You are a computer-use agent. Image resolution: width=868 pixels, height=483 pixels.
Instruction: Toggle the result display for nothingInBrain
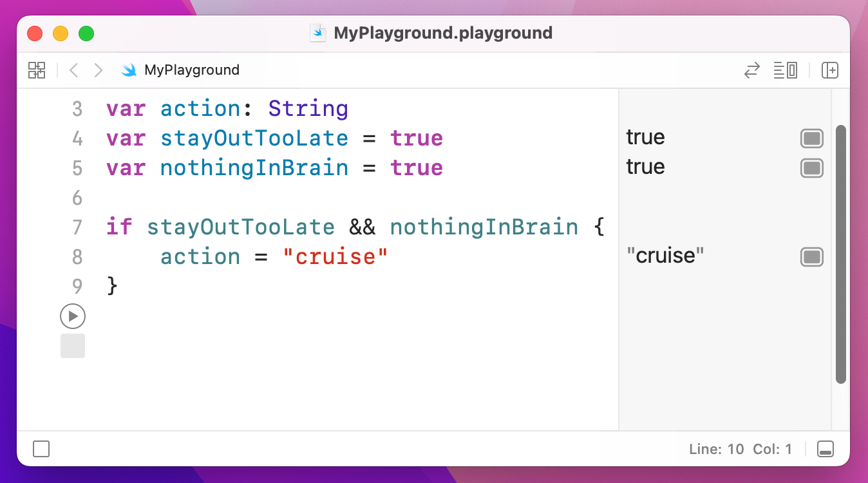tap(811, 168)
